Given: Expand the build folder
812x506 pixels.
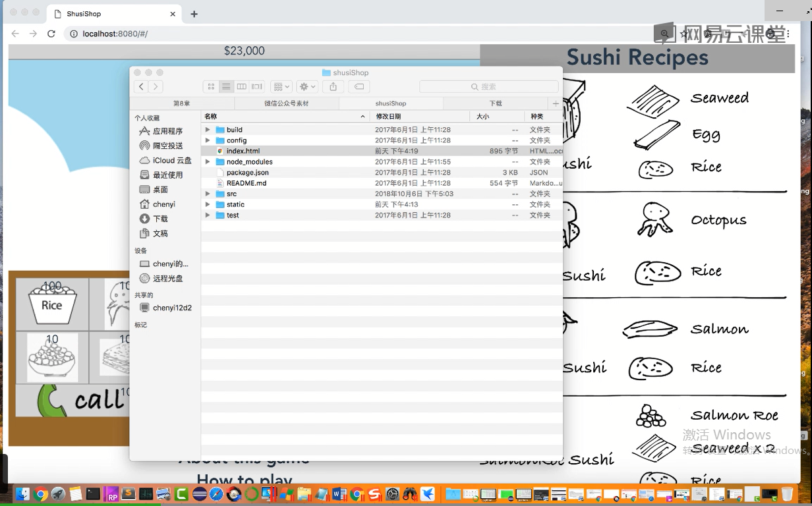Looking at the screenshot, I should point(208,130).
